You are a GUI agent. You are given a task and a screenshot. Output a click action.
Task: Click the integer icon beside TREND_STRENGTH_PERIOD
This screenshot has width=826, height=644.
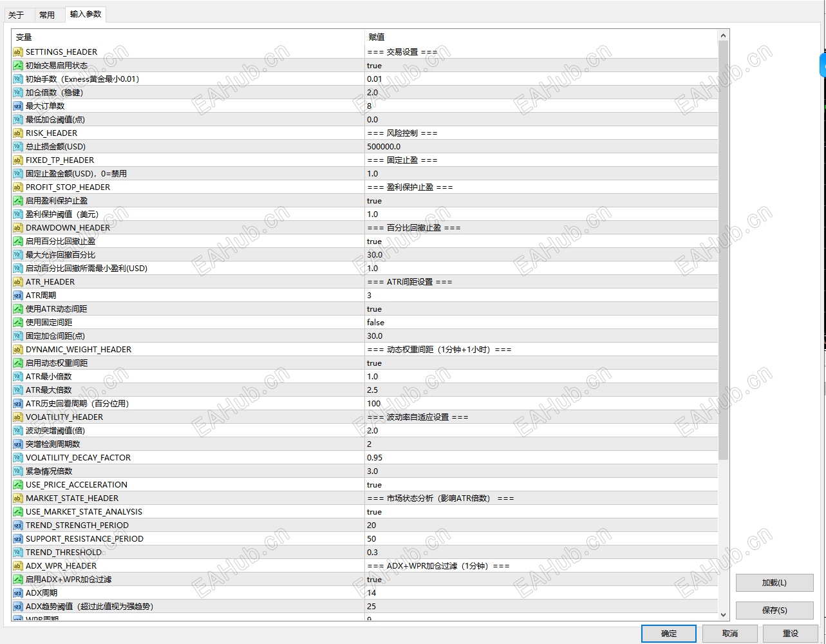point(18,526)
